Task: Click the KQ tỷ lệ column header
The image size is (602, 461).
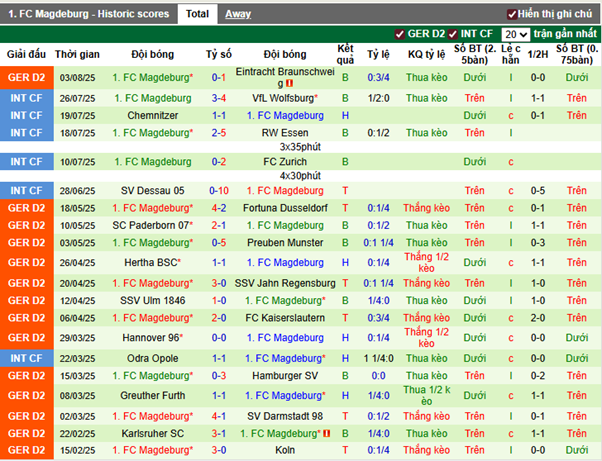Action: [x=426, y=55]
